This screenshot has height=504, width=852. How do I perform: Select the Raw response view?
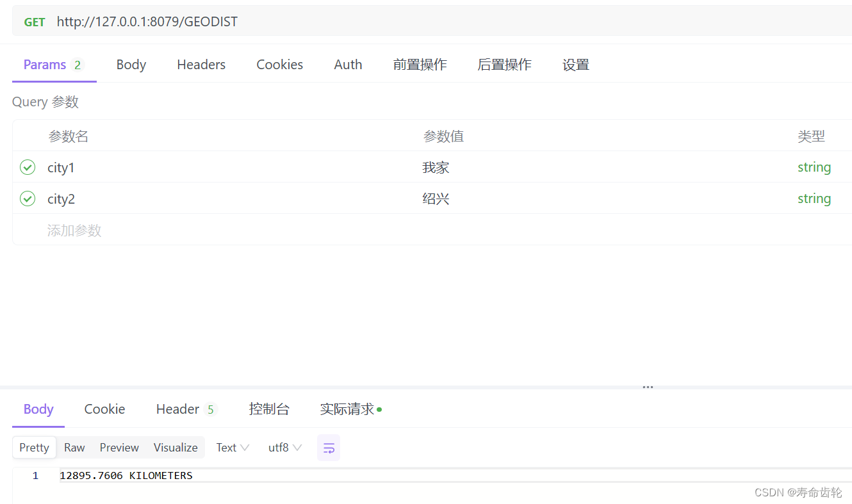[x=74, y=447]
